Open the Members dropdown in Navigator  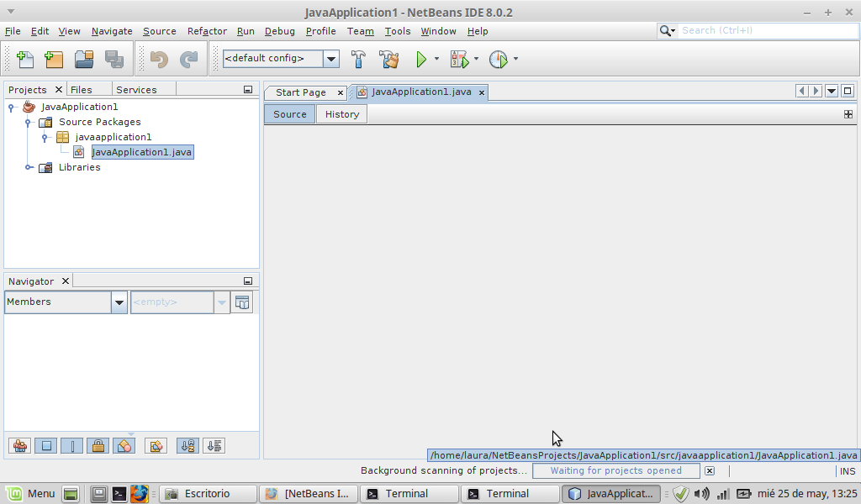pyautogui.click(x=119, y=302)
